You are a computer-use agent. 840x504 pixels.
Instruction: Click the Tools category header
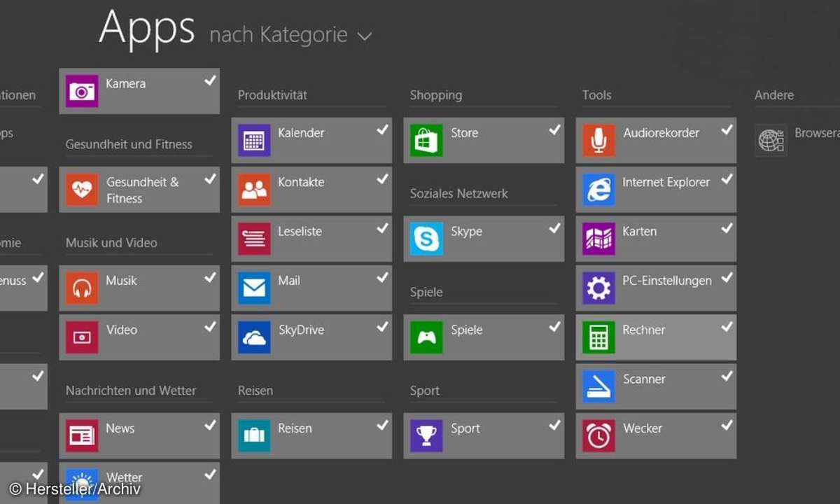pos(597,95)
